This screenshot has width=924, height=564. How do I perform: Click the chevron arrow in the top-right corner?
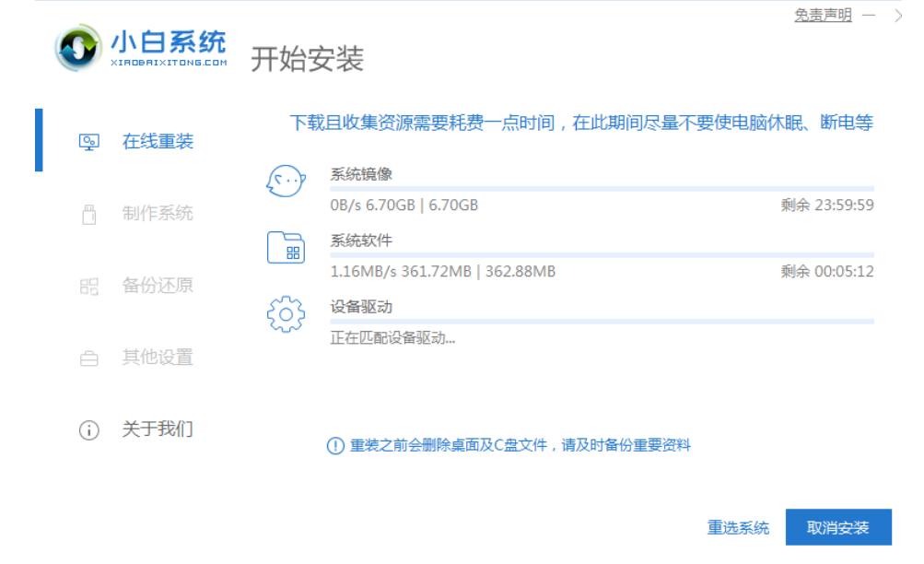click(898, 16)
